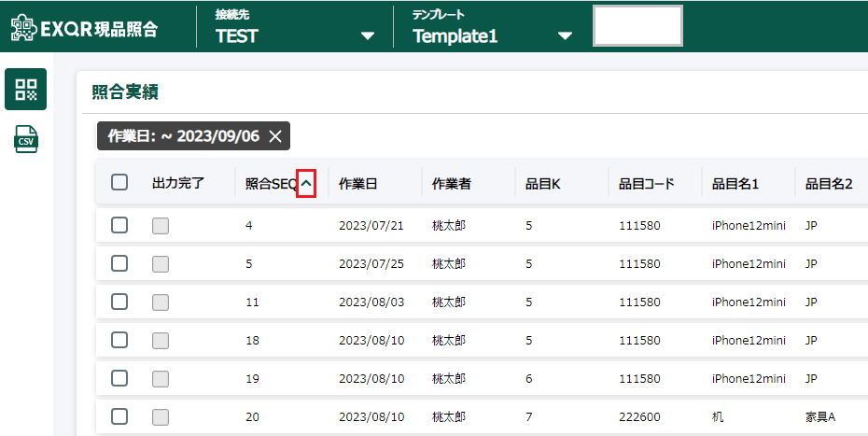Select the row checkbox for SEQ 11
Image resolution: width=868 pixels, height=436 pixels.
coord(119,302)
